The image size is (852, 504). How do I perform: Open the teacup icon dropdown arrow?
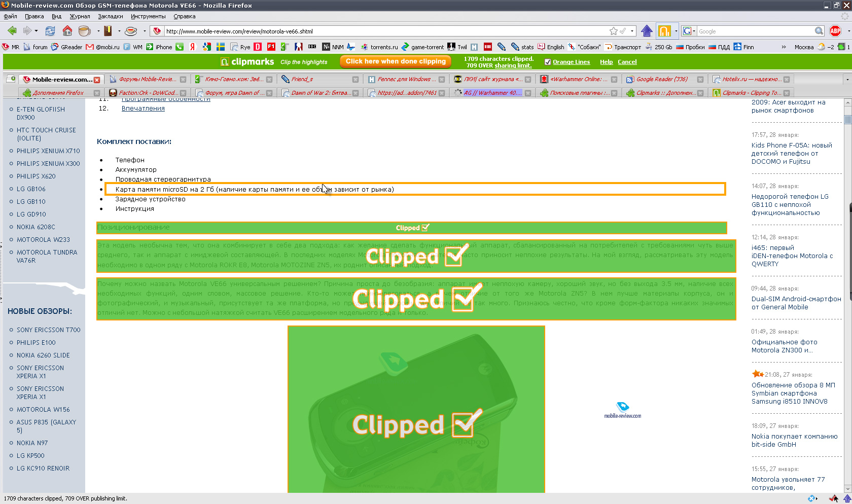(145, 31)
